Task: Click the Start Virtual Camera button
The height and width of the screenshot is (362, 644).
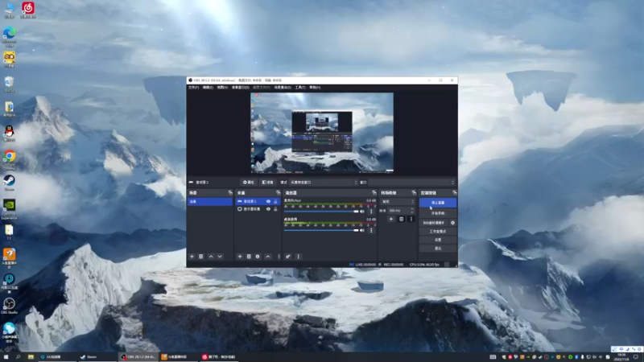Action: tap(434, 223)
